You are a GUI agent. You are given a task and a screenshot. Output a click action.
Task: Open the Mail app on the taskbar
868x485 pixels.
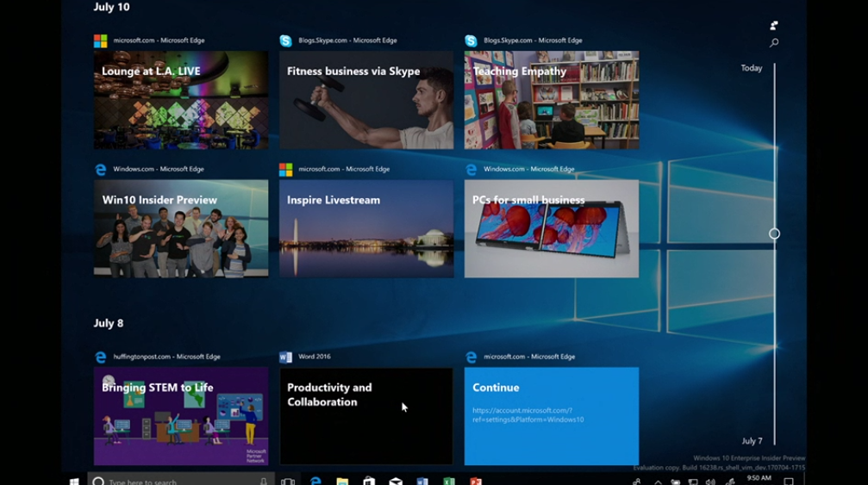tap(396, 482)
